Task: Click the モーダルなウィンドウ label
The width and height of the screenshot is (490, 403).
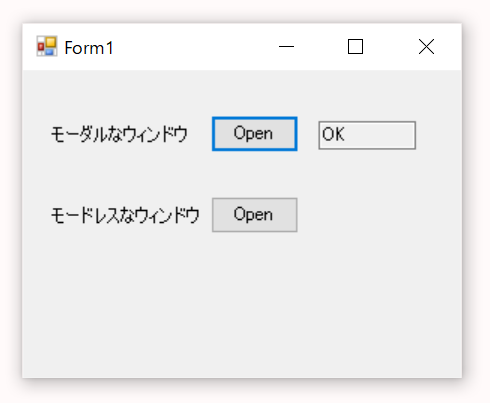Action: click(x=119, y=135)
